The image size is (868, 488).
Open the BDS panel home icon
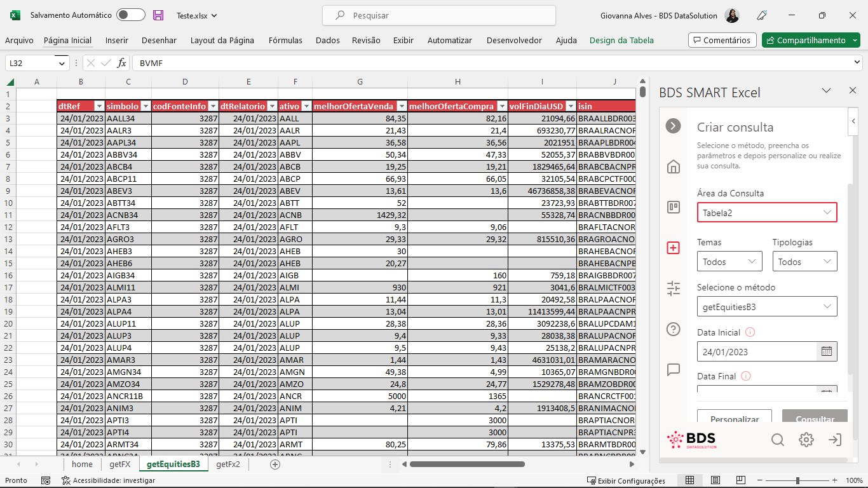coord(674,166)
